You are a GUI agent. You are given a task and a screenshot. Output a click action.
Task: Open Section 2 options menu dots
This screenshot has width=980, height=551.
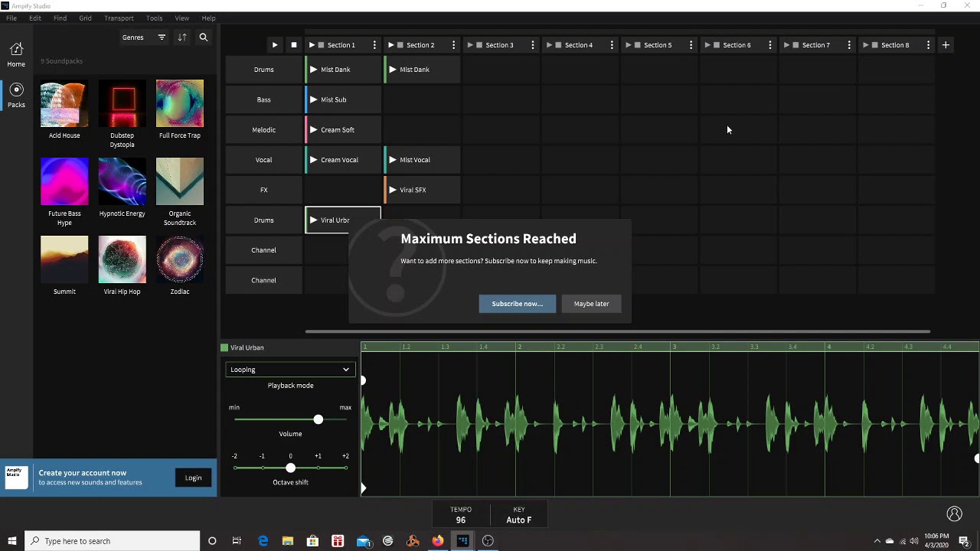point(453,45)
